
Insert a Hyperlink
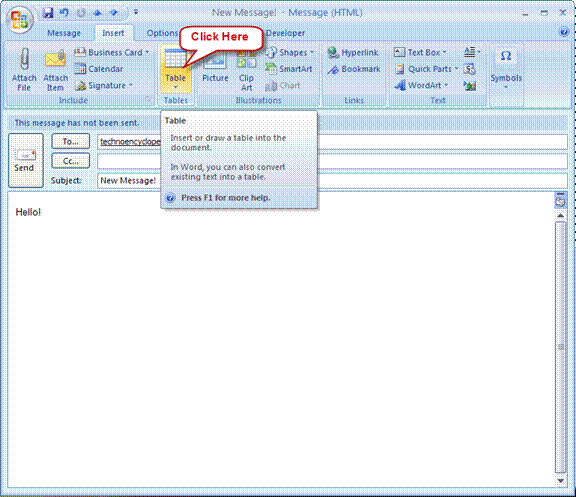[x=353, y=53]
